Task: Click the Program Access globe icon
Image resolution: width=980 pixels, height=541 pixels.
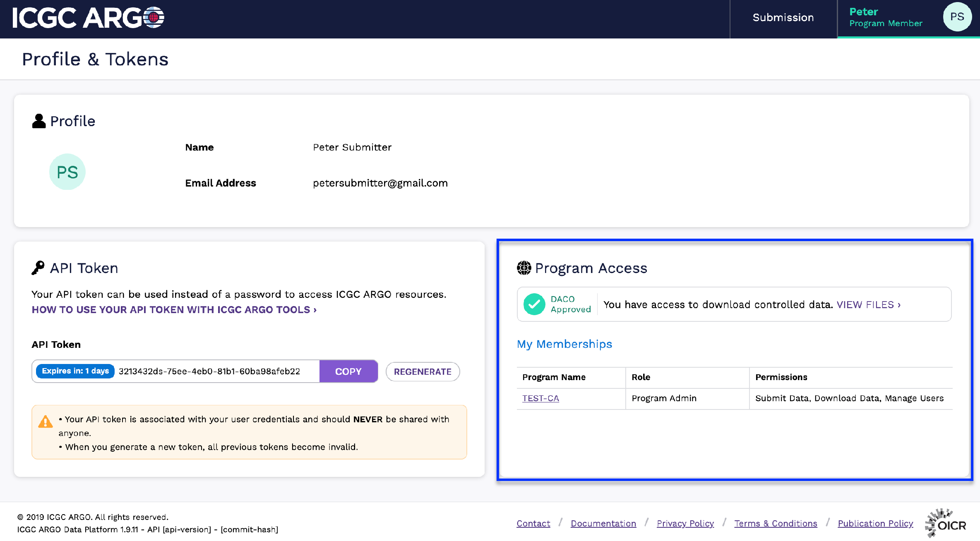Action: (x=524, y=268)
